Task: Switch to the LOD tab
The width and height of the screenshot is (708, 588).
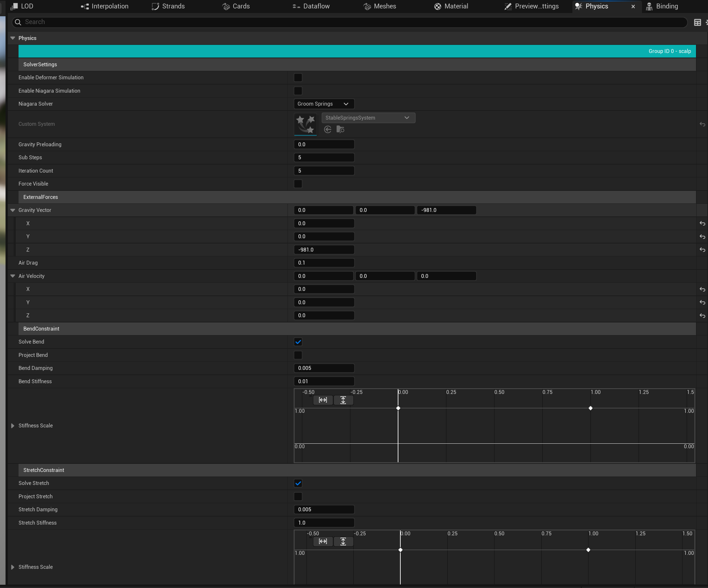Action: (21, 6)
